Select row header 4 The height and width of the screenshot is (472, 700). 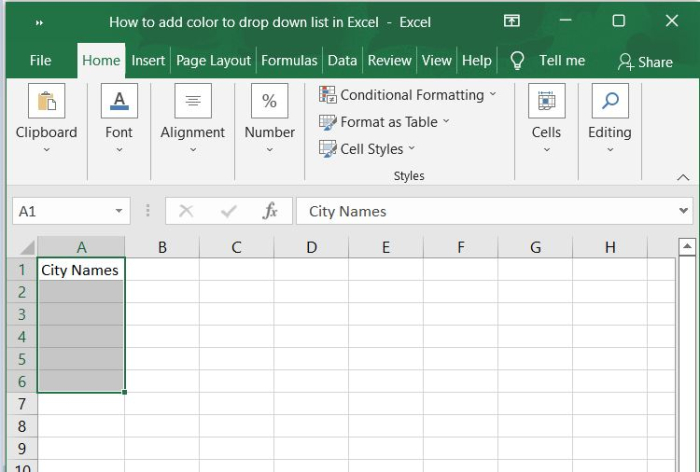tap(22, 337)
